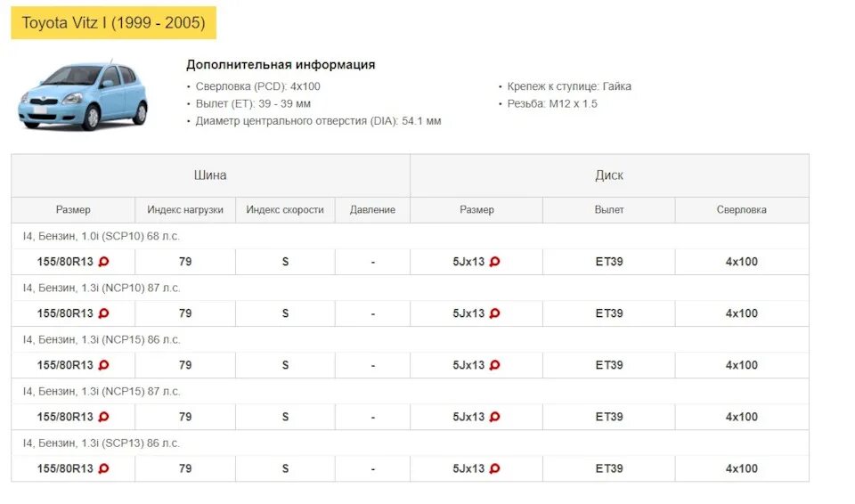Screen dimensions: 855x504
Task: Click search icon beside 5Jx13 for NCP15 87 л.с.
Action: coord(495,417)
